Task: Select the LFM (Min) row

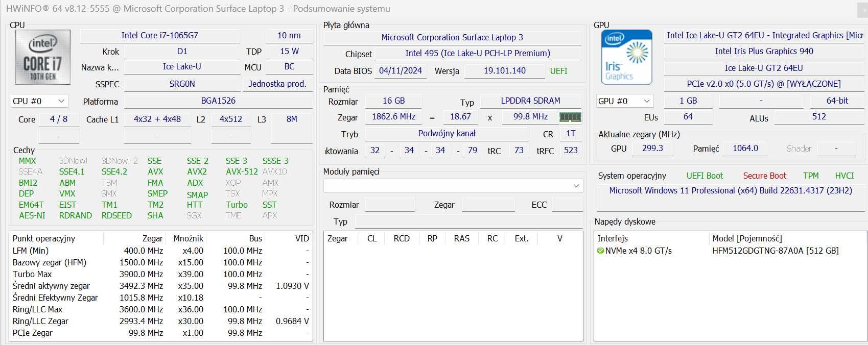Action: [x=160, y=251]
